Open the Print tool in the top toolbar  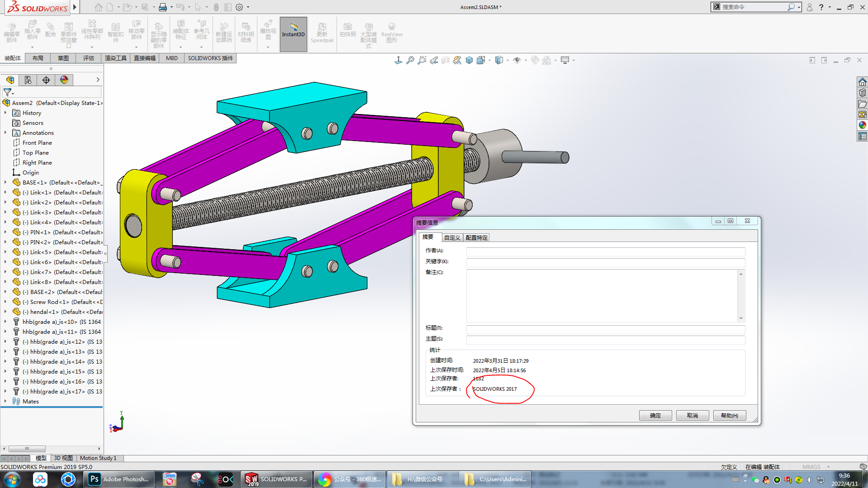162,7
